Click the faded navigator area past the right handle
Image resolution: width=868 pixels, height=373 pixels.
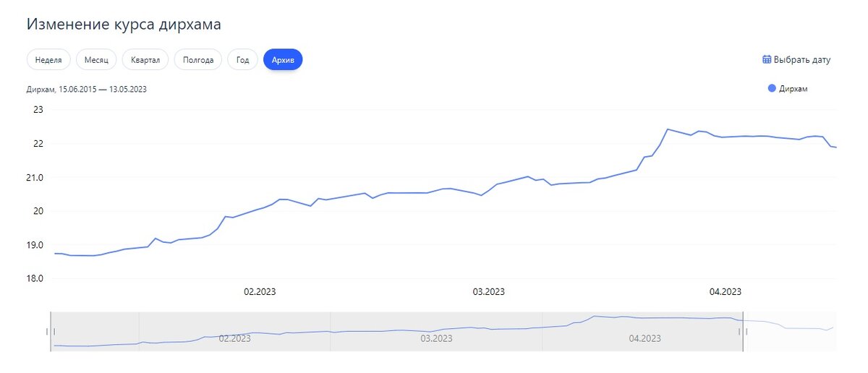[790, 331]
